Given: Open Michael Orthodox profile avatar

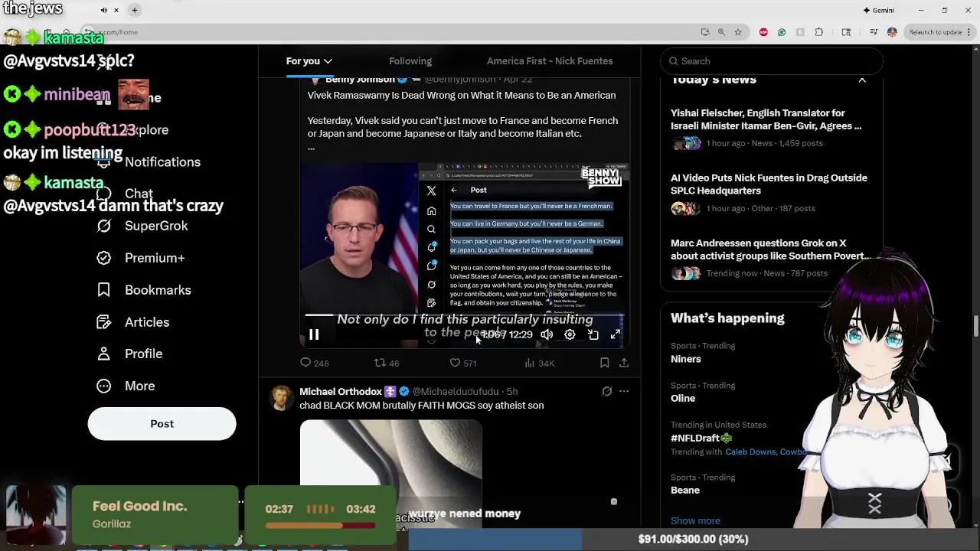Looking at the screenshot, I should tap(282, 398).
